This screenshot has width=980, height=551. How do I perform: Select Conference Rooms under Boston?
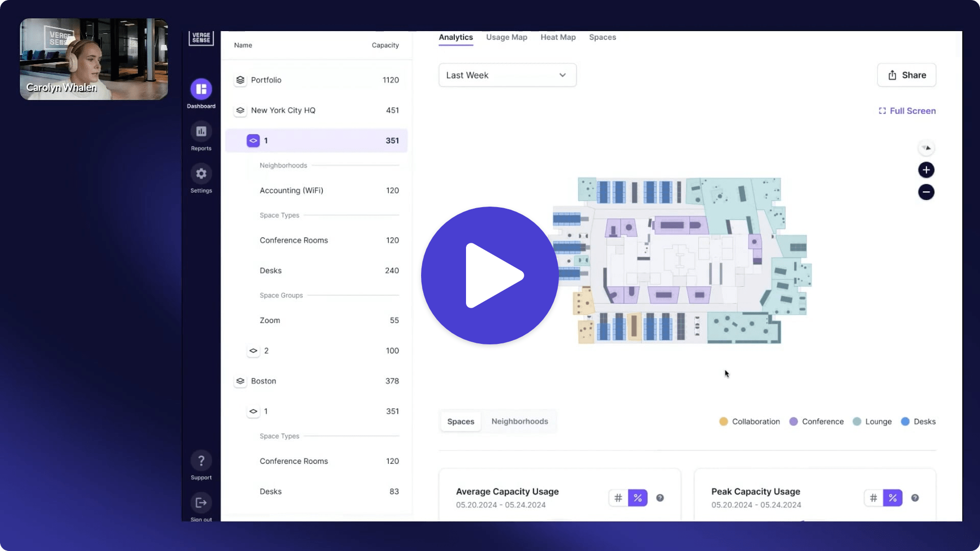[316, 461]
